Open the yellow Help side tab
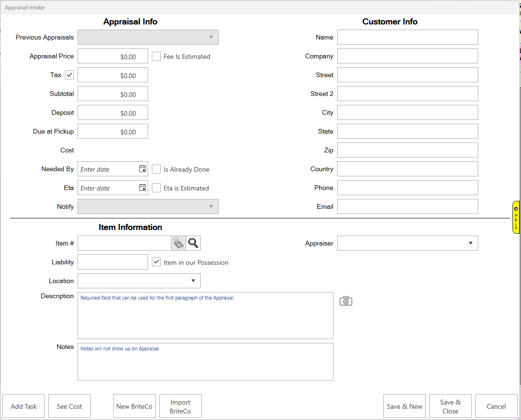The image size is (521, 420). (516, 217)
